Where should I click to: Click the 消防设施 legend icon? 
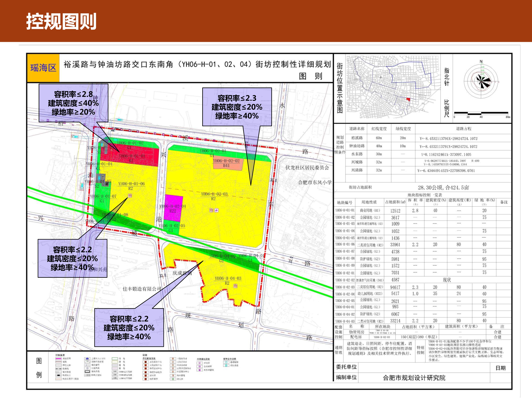[x=226, y=366]
